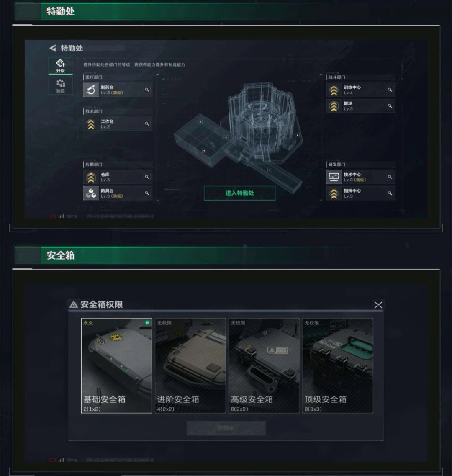Choose the 高级安全箱 6(2x3) card

(x=264, y=366)
